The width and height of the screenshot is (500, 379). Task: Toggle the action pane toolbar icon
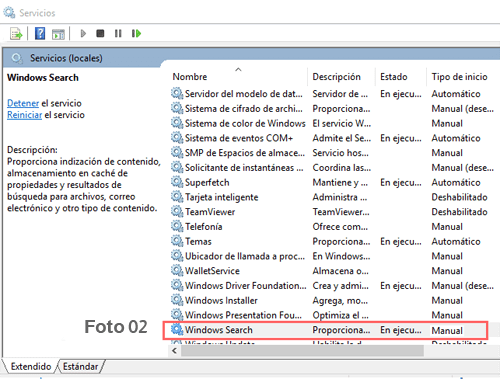58,34
